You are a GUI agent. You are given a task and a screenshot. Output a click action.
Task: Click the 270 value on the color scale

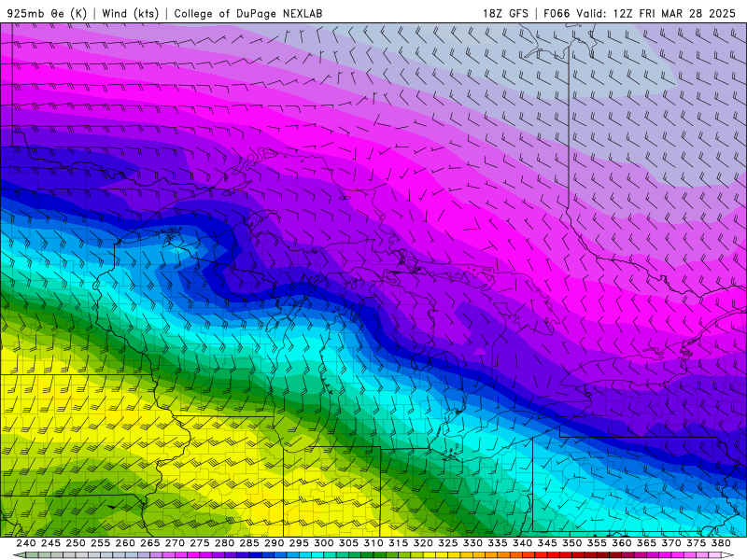point(175,543)
